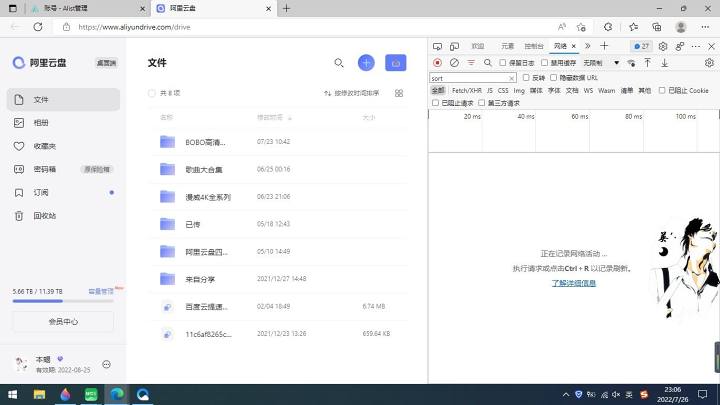Enable the 已阻止 Cookie checkbox
720x405 pixels.
662,90
